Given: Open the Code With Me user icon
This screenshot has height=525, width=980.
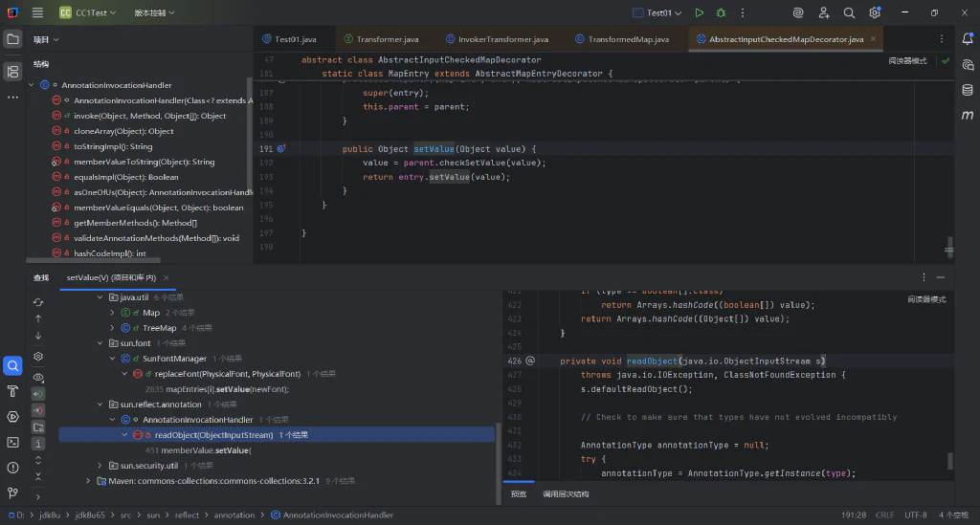Looking at the screenshot, I should click(x=824, y=12).
